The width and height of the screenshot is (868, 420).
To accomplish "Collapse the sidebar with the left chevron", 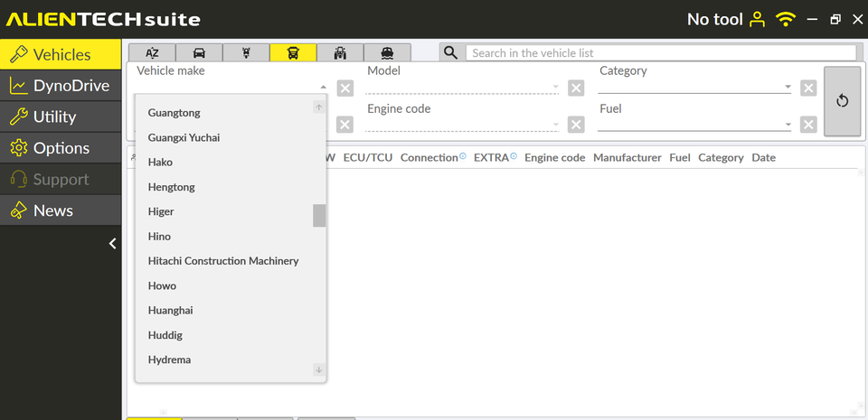I will coord(112,243).
